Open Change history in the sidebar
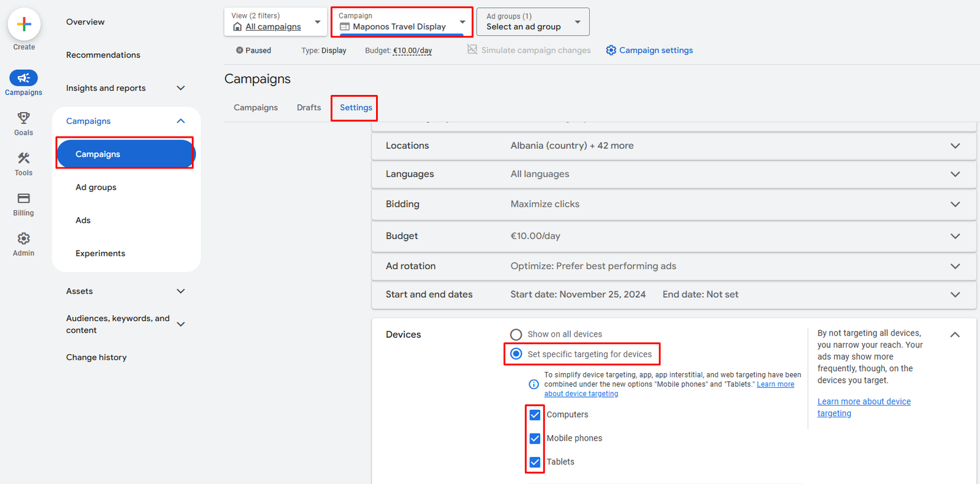The height and width of the screenshot is (484, 980). (96, 358)
